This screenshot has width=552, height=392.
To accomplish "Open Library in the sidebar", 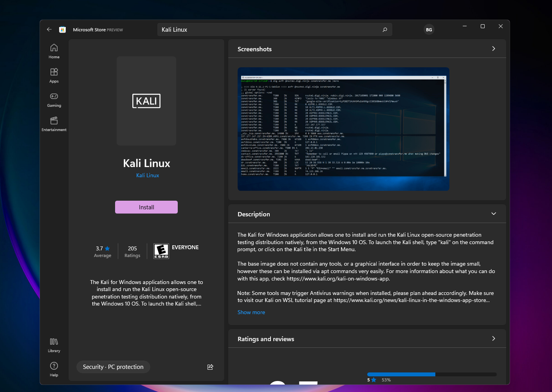I will pos(54,345).
